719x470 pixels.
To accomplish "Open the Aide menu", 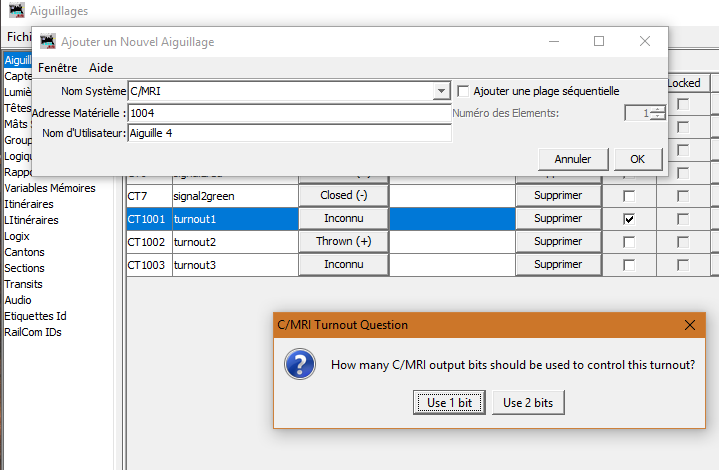I will [101, 68].
